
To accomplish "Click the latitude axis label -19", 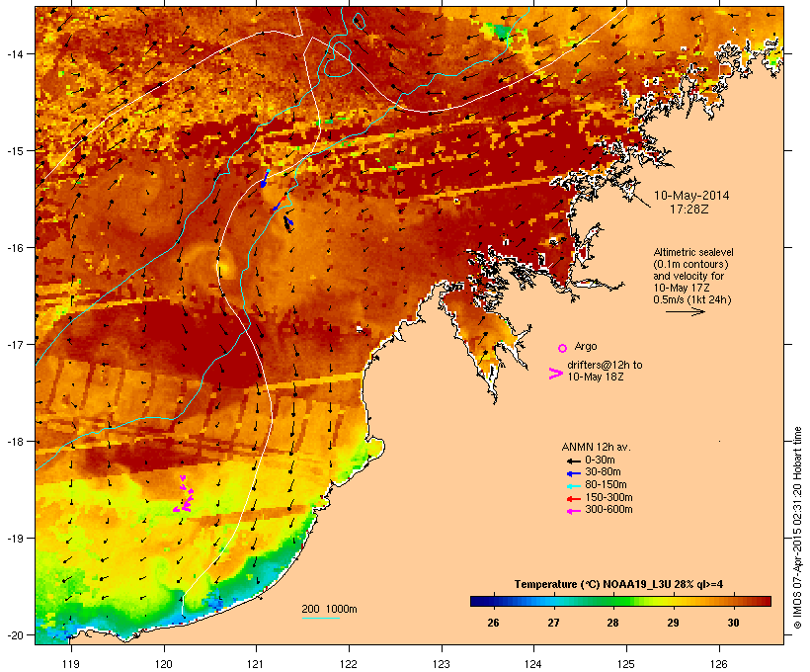I will point(14,539).
